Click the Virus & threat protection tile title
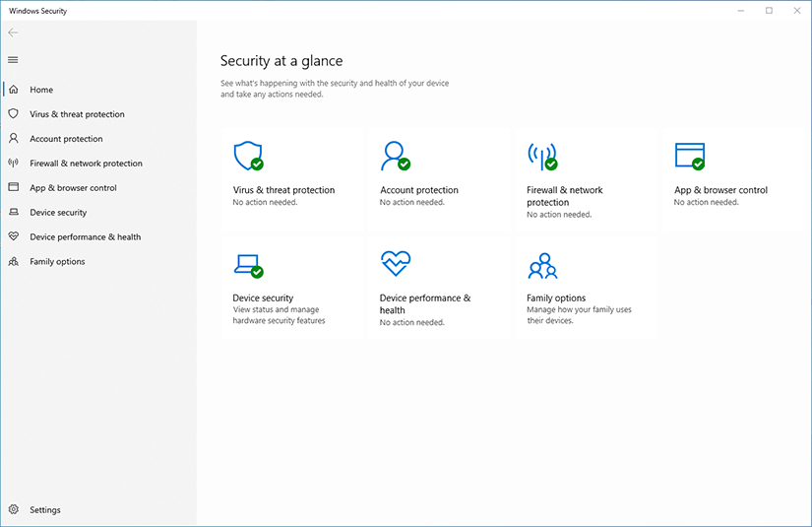Screen dimensions: 812x527 pos(283,190)
